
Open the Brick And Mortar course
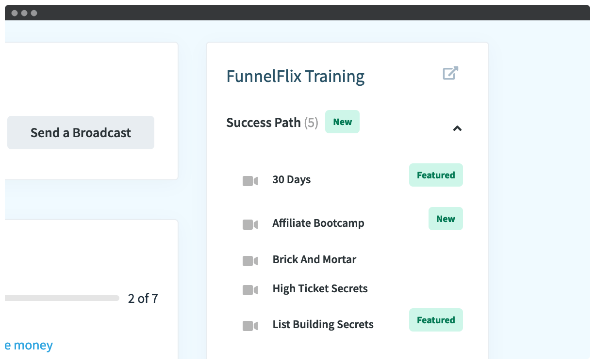tap(314, 259)
